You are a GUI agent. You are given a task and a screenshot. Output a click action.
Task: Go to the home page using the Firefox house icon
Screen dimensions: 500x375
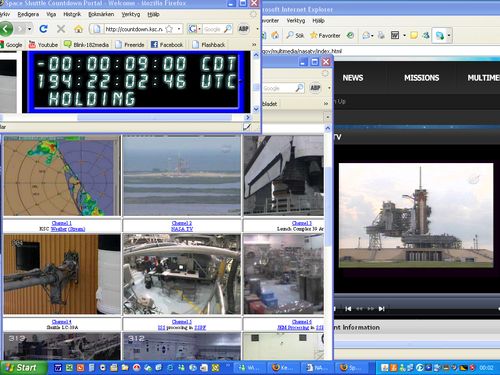coord(78,29)
